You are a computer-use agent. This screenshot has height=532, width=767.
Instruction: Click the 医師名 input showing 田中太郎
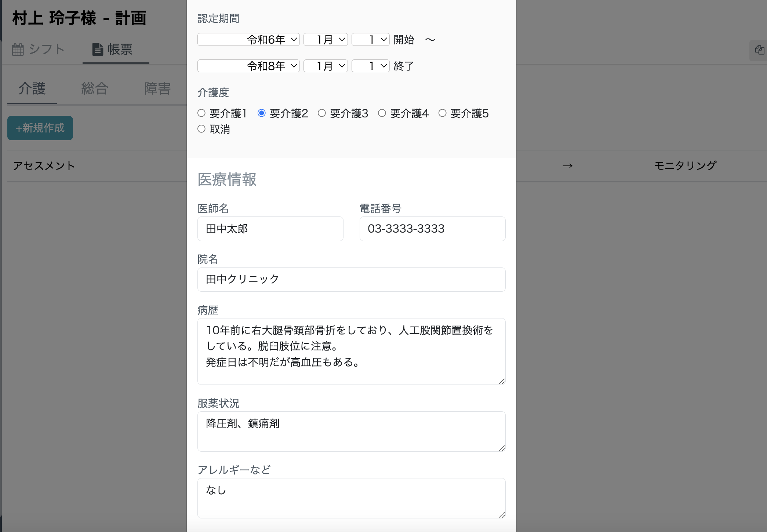(x=270, y=229)
